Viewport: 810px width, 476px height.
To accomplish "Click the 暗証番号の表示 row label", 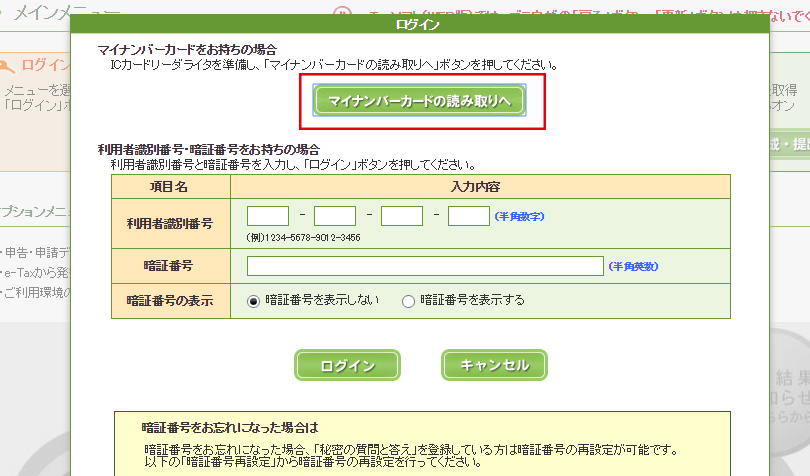I will click(170, 301).
